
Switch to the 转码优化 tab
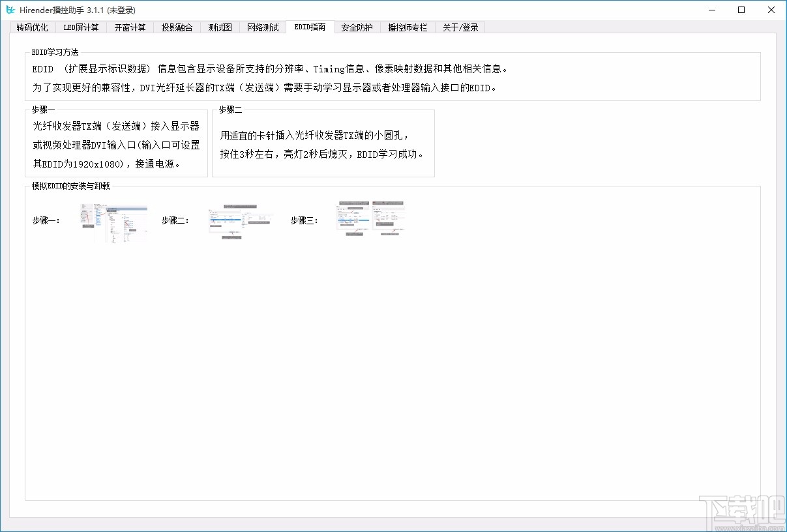(x=31, y=27)
